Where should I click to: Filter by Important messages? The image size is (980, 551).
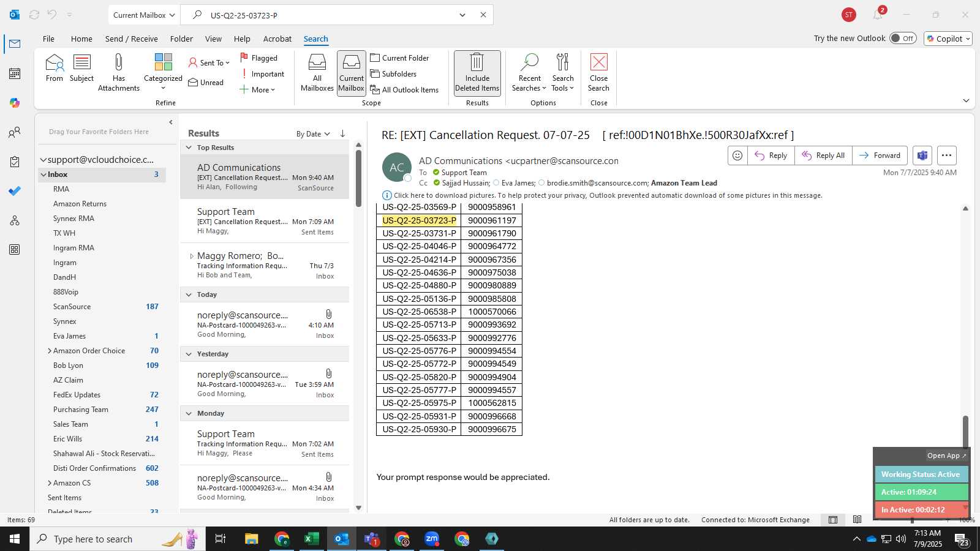point(262,74)
